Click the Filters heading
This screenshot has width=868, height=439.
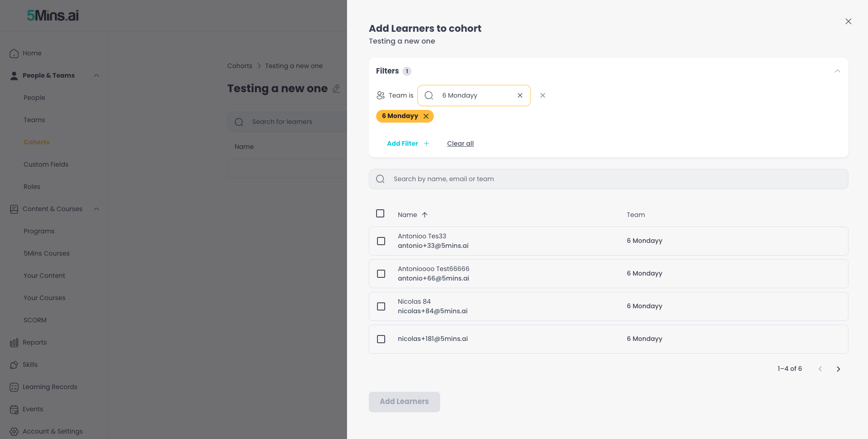click(x=387, y=71)
